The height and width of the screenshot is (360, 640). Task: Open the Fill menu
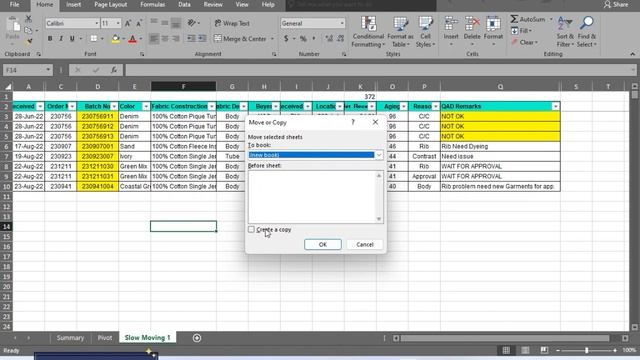(x=521, y=31)
